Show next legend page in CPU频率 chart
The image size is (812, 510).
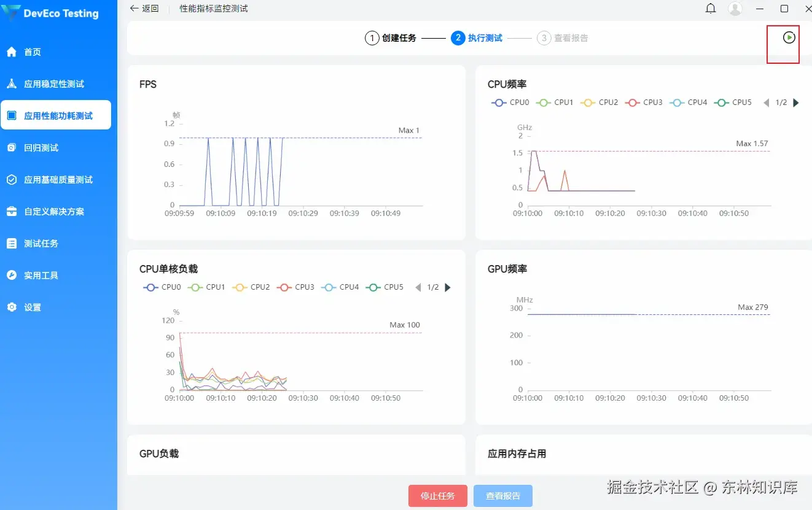coord(796,102)
